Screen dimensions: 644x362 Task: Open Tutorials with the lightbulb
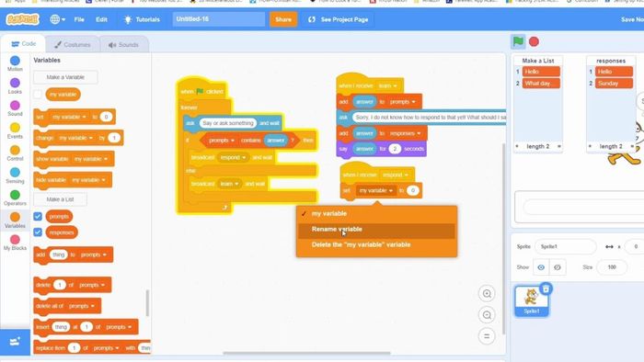coord(142,19)
